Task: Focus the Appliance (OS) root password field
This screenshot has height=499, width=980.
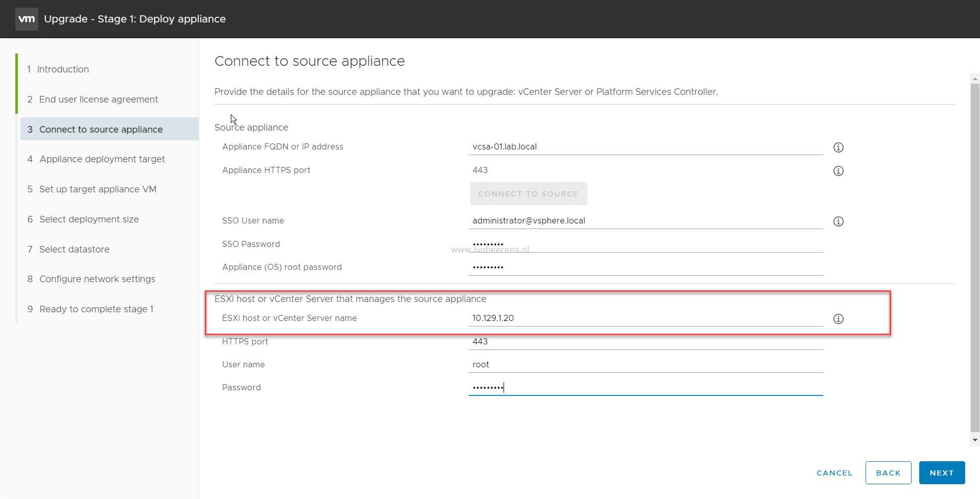Action: click(x=646, y=267)
